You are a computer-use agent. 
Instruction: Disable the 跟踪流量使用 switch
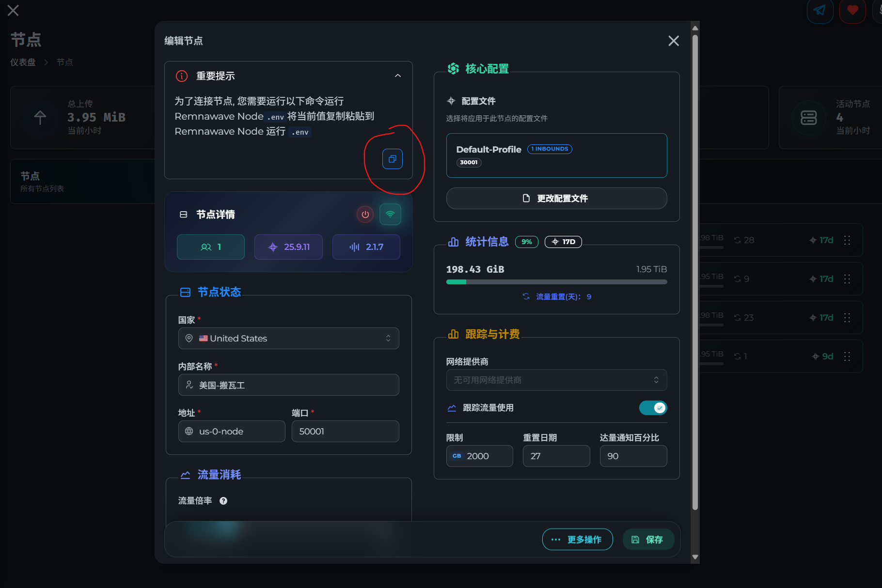(653, 408)
